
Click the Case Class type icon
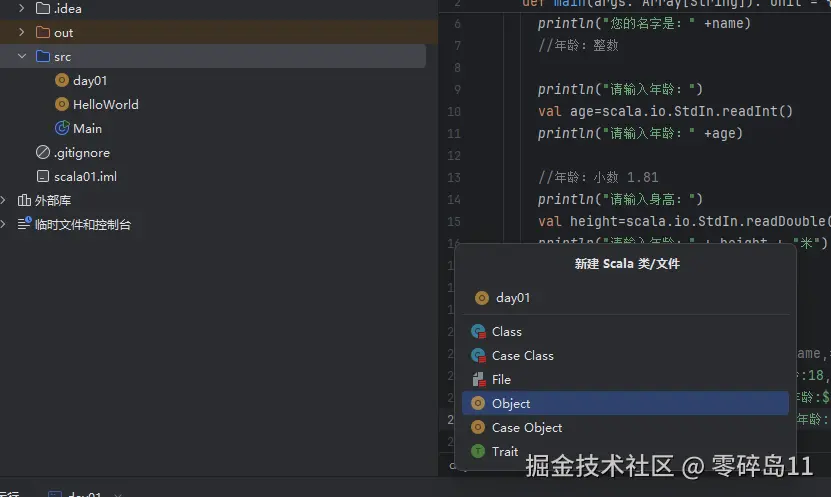pos(478,355)
